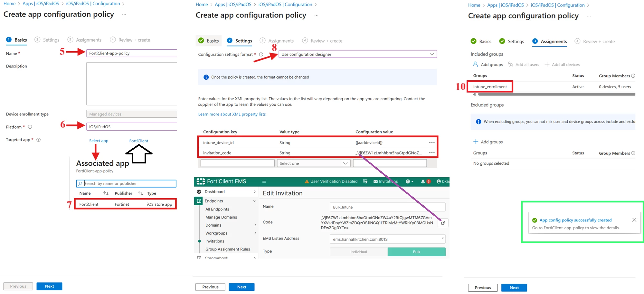The image size is (644, 294).
Task: Select the Individual invitation type
Action: 359,252
